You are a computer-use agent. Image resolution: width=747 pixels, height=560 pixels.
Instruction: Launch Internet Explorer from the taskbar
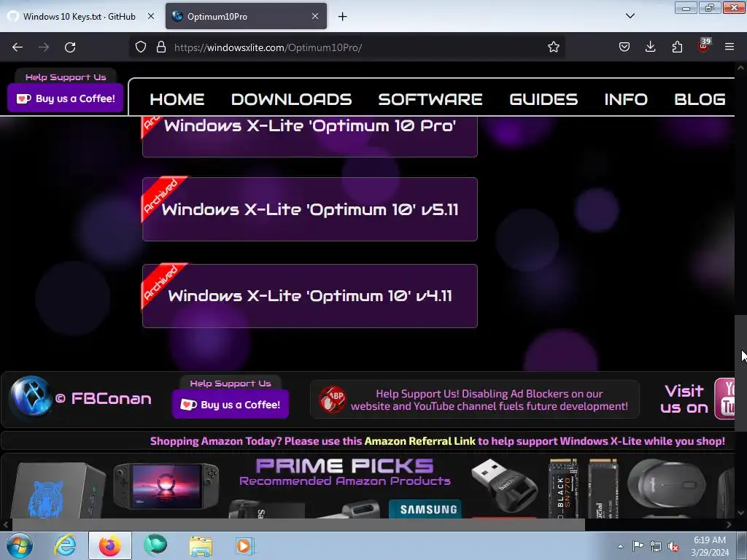pyautogui.click(x=65, y=545)
